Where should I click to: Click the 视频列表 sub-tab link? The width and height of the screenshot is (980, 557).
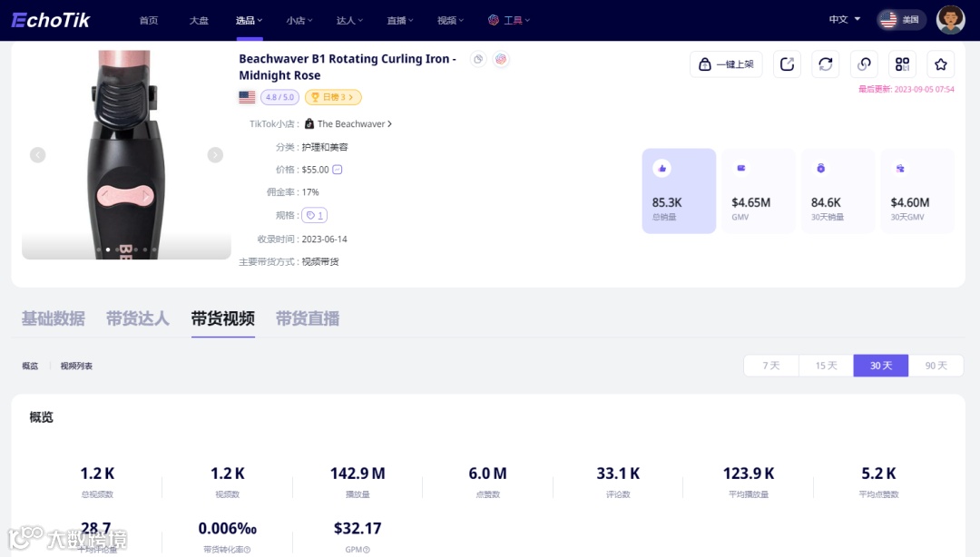pos(76,366)
